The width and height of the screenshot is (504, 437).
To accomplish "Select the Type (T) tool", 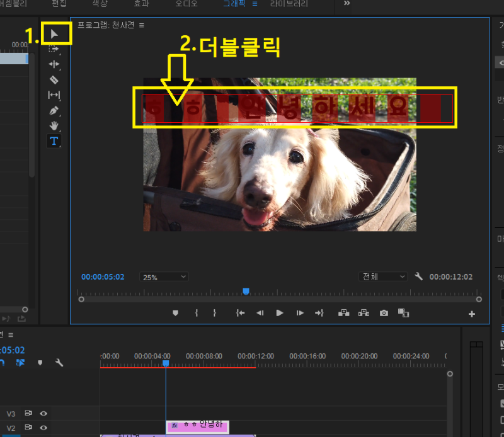I will tap(54, 140).
